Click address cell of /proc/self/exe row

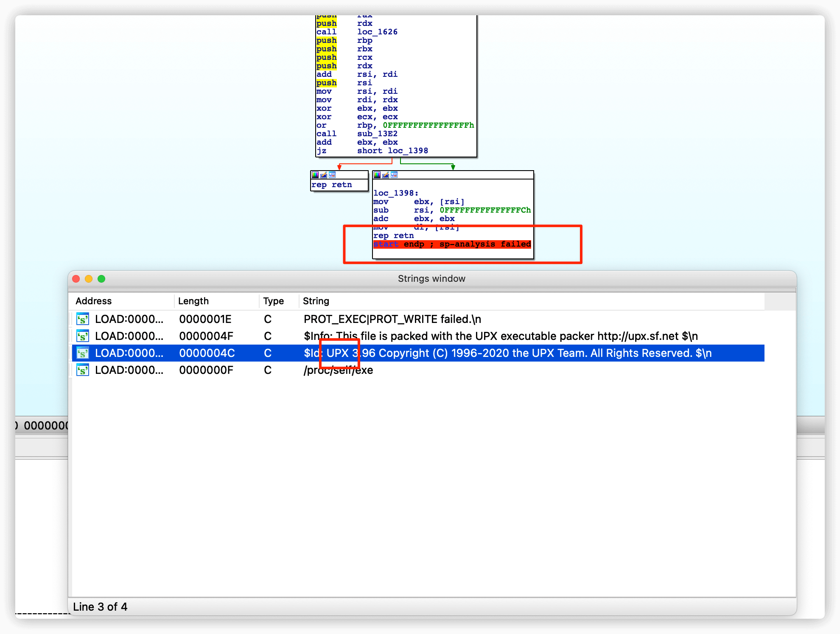[129, 370]
